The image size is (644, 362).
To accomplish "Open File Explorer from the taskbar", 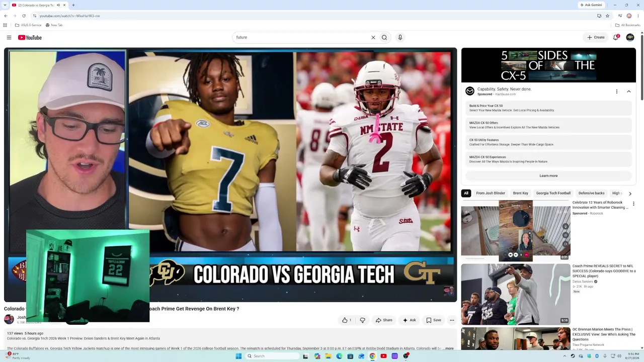I will 328,356.
